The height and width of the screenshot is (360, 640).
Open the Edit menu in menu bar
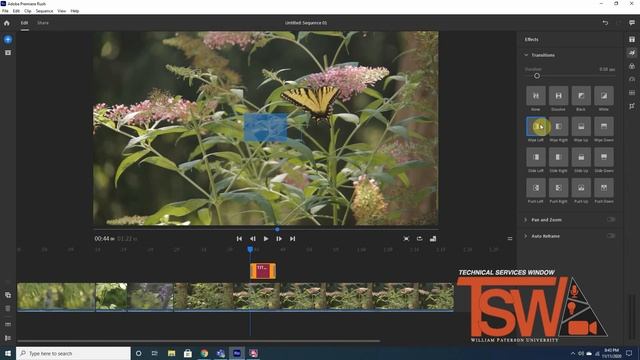coord(16,11)
